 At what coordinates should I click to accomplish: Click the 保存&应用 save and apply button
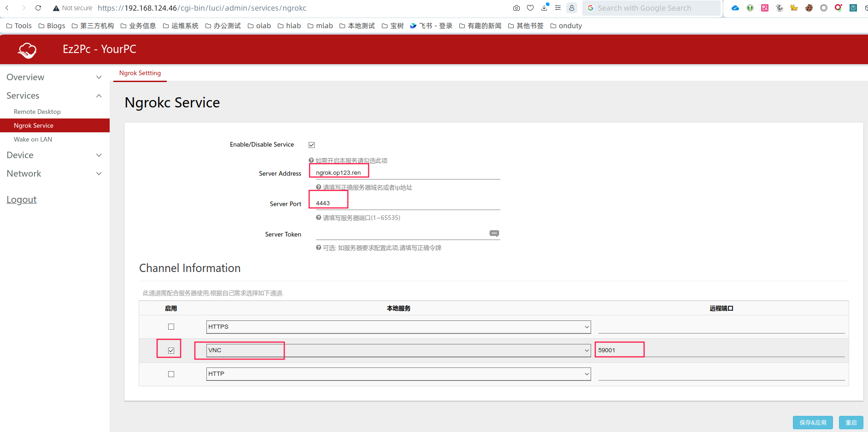point(812,422)
